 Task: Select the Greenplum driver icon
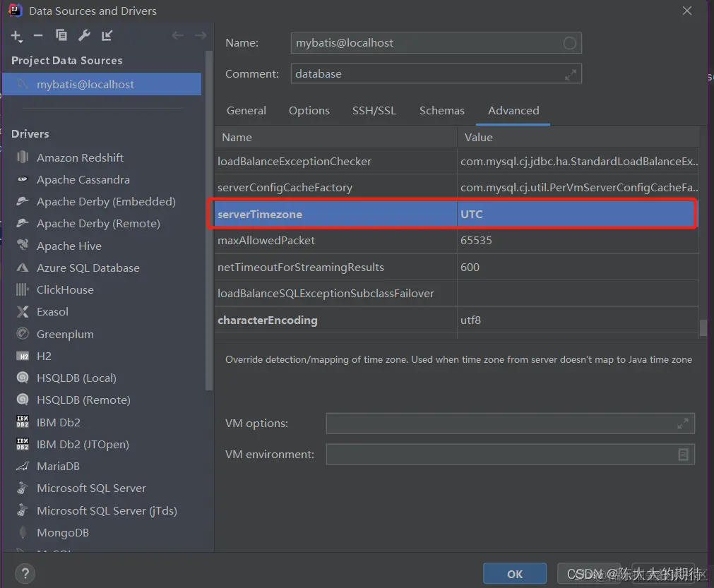tap(23, 334)
